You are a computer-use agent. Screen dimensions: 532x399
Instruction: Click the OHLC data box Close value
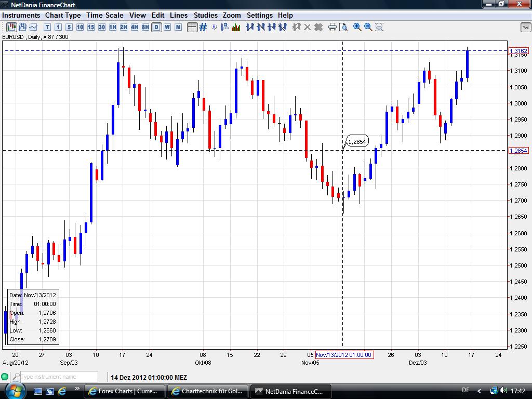tap(47, 339)
